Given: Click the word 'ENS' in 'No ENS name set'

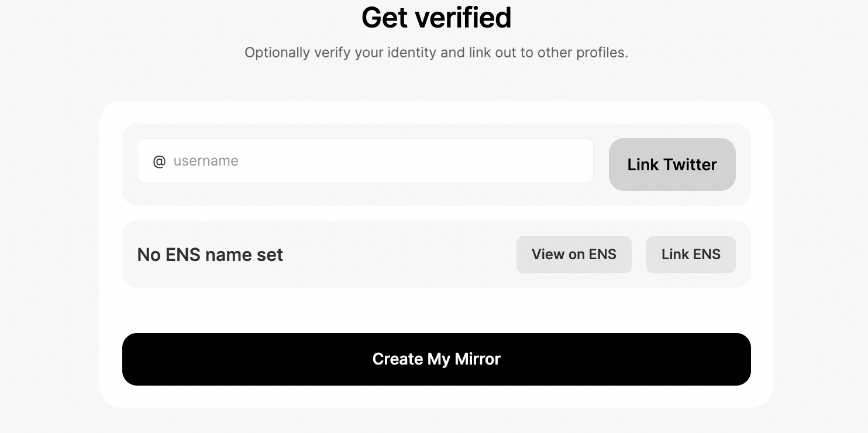Looking at the screenshot, I should coord(184,255).
